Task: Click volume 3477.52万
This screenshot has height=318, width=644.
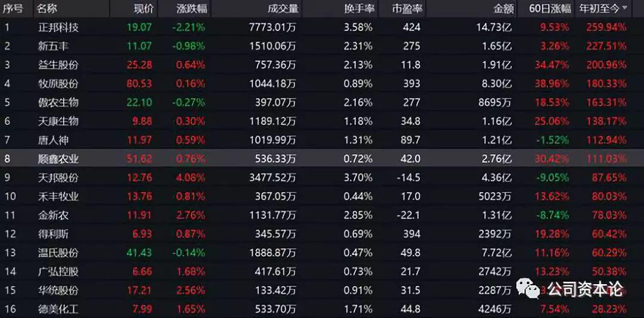Action: click(273, 177)
